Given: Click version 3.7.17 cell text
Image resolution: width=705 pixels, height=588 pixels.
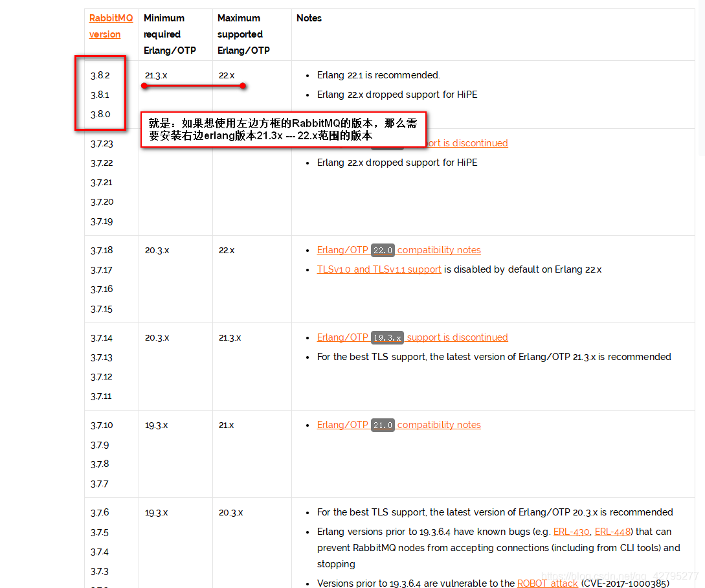Looking at the screenshot, I should click(101, 270).
